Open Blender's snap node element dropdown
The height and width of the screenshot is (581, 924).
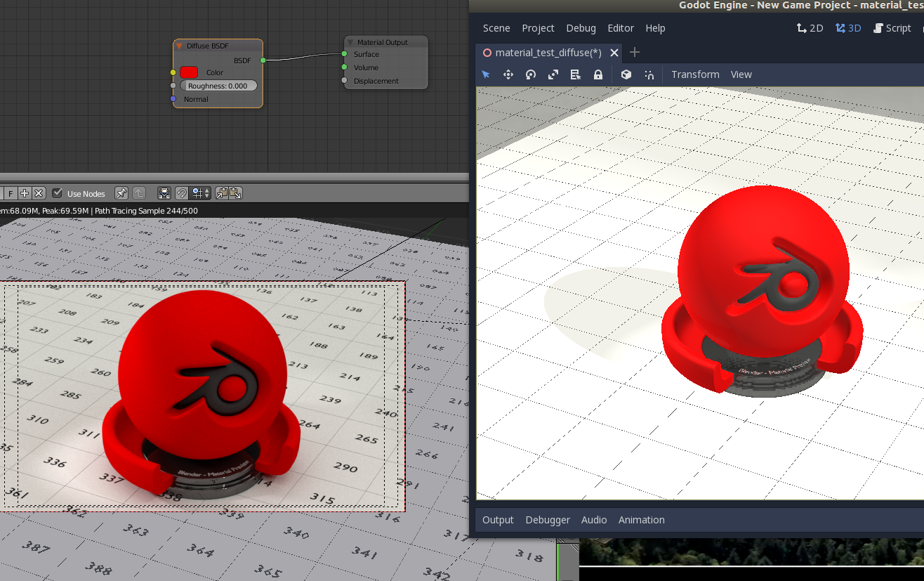coord(200,193)
